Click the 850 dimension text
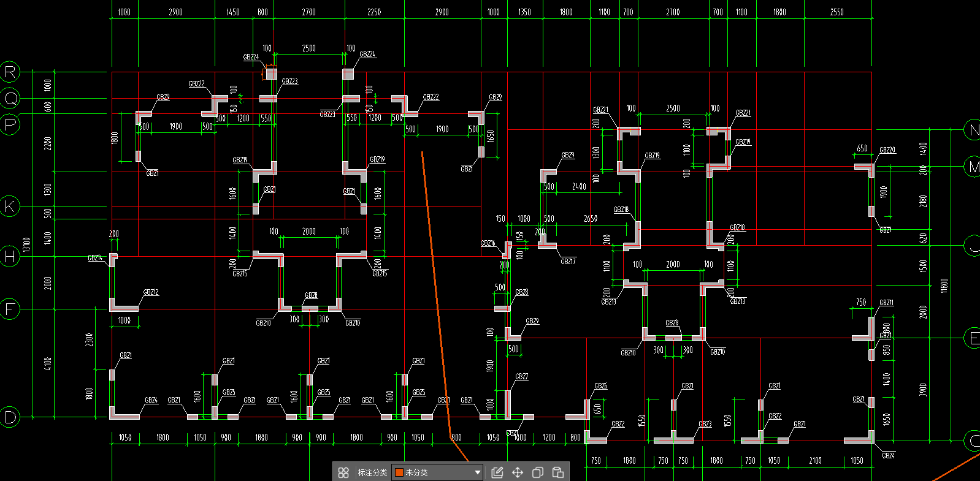The width and height of the screenshot is (980, 481). click(887, 349)
